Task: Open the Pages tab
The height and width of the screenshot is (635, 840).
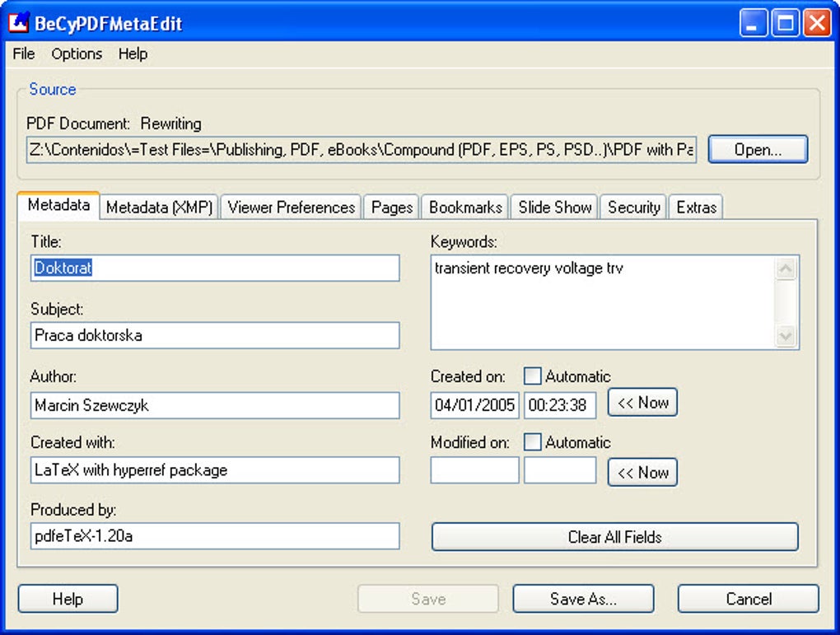Action: 392,207
